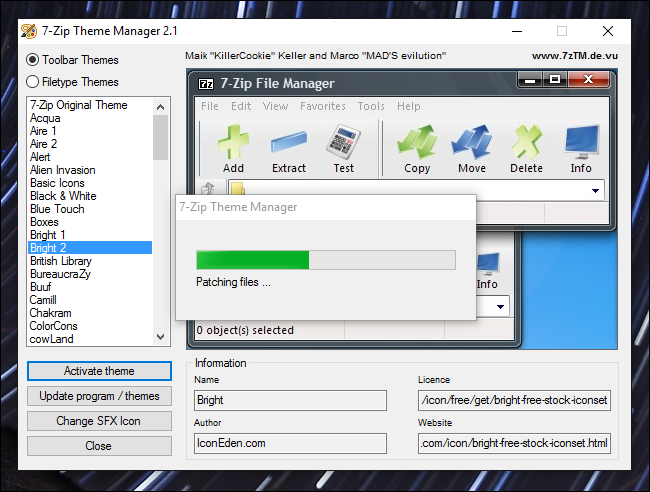650x492 pixels.
Task: Click the Close button
Action: [99, 446]
